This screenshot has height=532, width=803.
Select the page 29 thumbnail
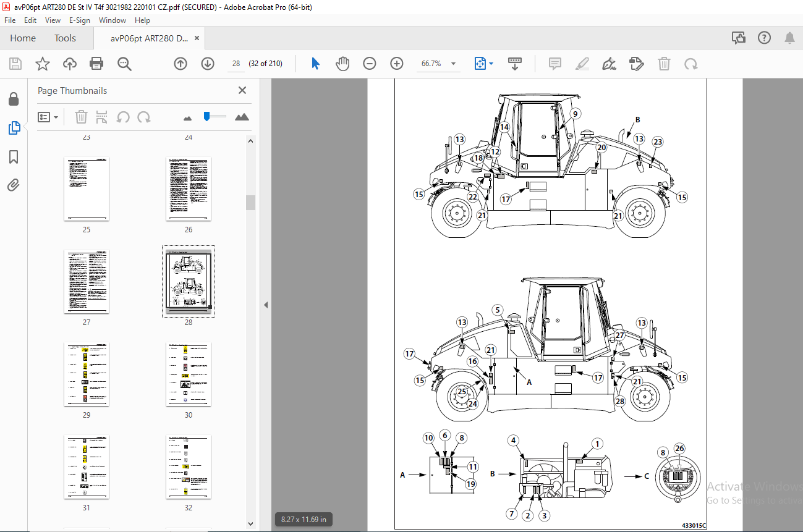click(x=87, y=374)
